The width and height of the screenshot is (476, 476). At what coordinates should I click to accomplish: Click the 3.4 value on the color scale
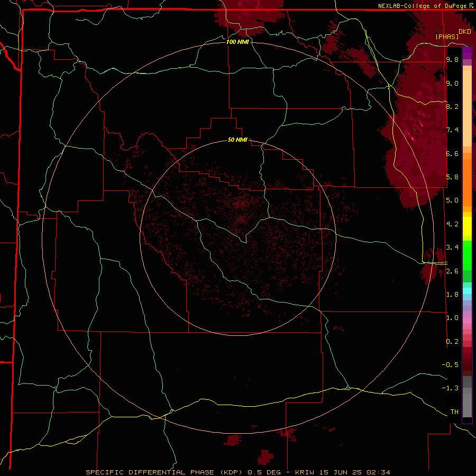452,248
